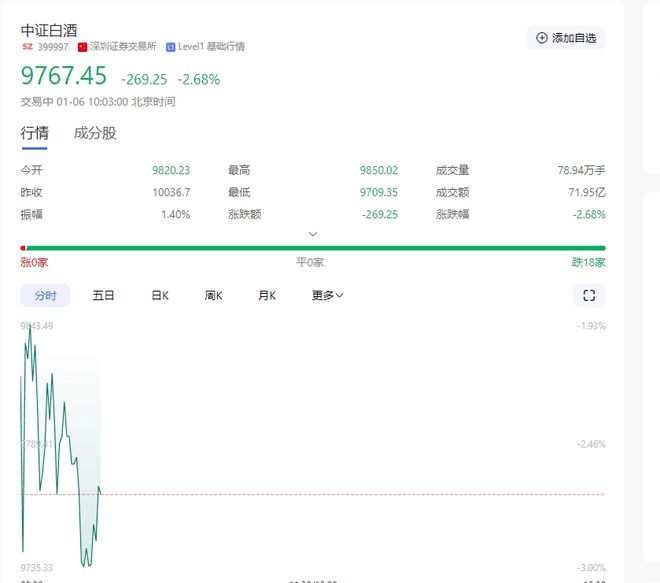Click the 深圳证券交易所 flag icon
The width and height of the screenshot is (660, 583).
(82, 47)
